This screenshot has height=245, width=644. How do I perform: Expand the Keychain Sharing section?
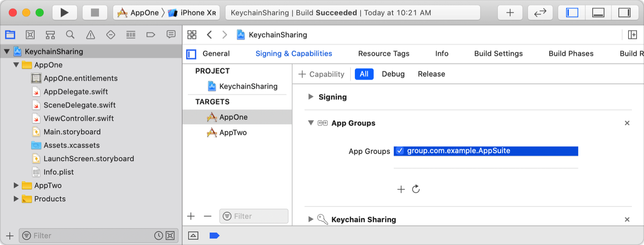[311, 219]
